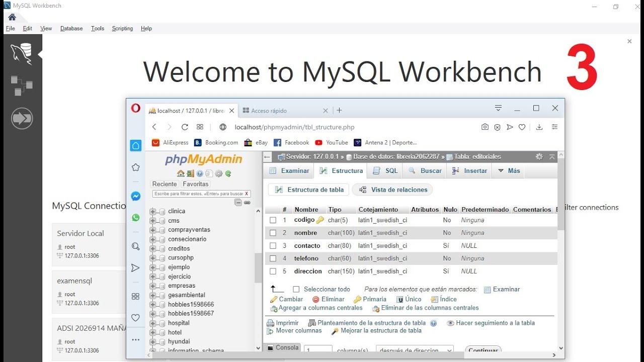Click the Primaria key action icon
Viewport: 644px width, 362px height.
358,299
